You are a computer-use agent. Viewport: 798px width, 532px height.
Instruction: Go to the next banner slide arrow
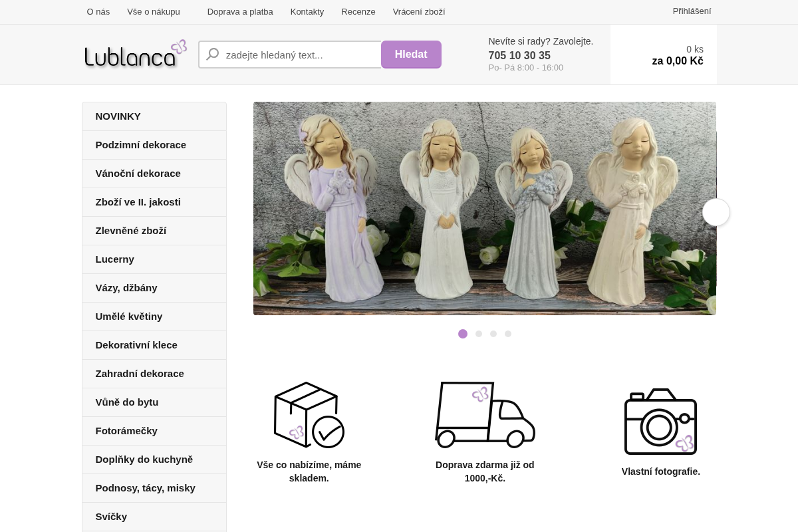click(716, 212)
